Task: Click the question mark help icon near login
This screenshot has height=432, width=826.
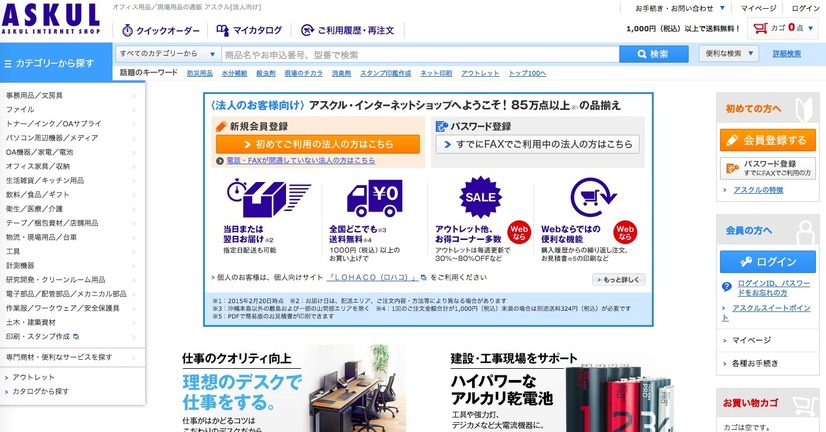Action: (727, 287)
